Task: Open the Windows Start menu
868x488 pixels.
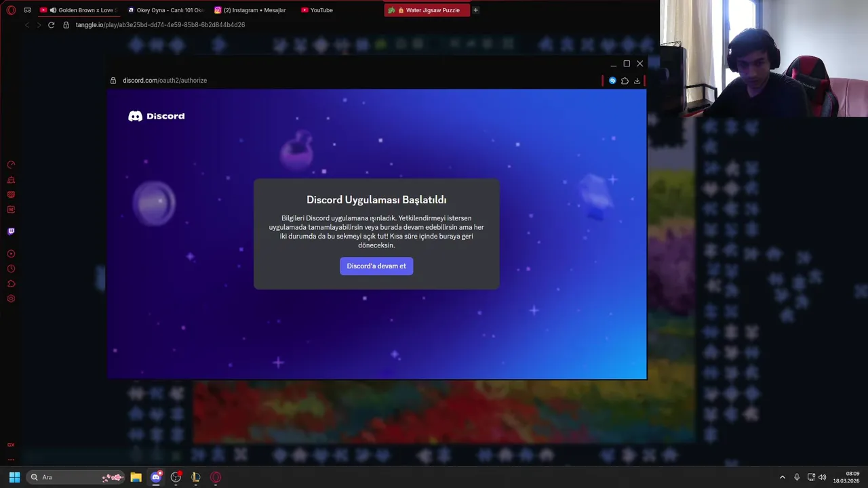Action: point(14,477)
